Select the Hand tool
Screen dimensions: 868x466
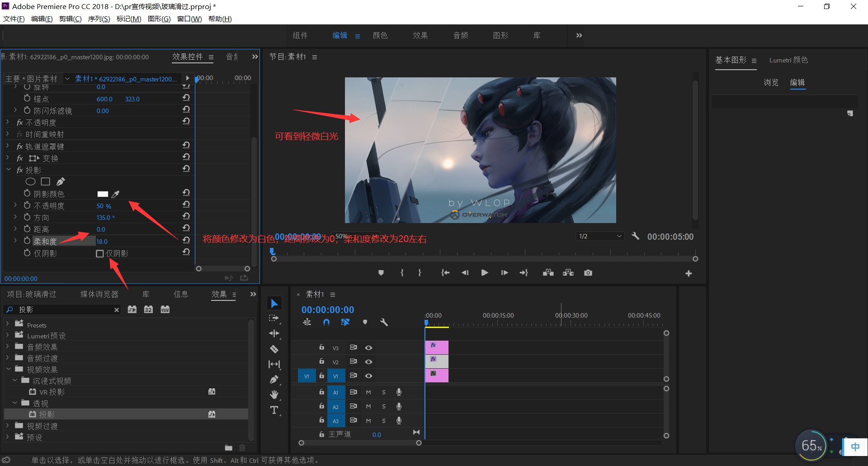(274, 395)
